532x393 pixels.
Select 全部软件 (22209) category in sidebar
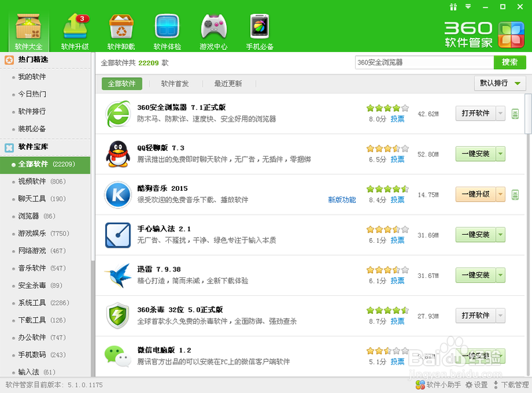pyautogui.click(x=45, y=165)
